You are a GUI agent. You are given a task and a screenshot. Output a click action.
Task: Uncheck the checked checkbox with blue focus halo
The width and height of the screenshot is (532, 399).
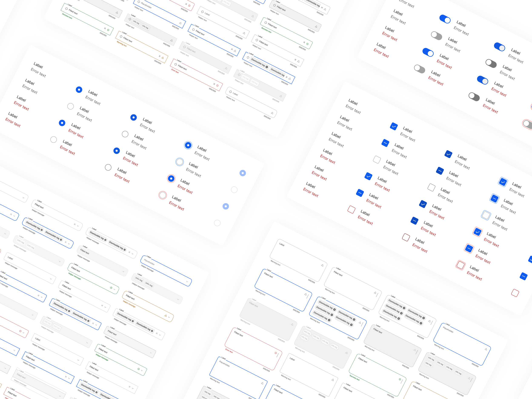[503, 182]
